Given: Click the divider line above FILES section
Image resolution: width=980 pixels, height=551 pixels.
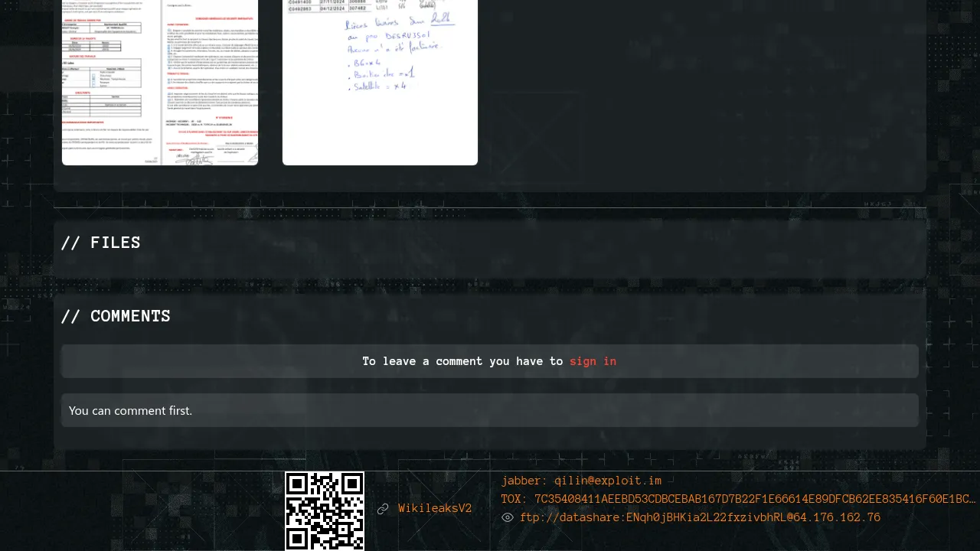Looking at the screenshot, I should 489,207.
